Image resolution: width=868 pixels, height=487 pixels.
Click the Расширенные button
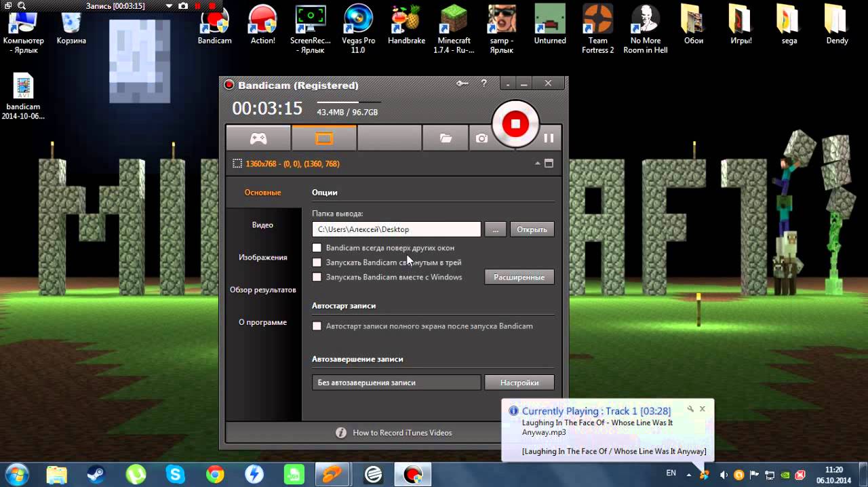click(x=519, y=277)
